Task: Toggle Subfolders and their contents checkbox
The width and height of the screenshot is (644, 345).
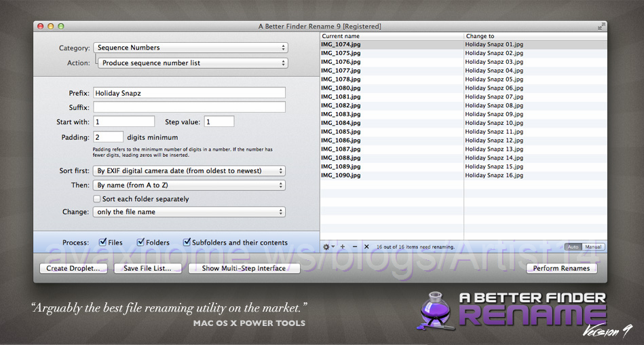Action: tap(187, 242)
